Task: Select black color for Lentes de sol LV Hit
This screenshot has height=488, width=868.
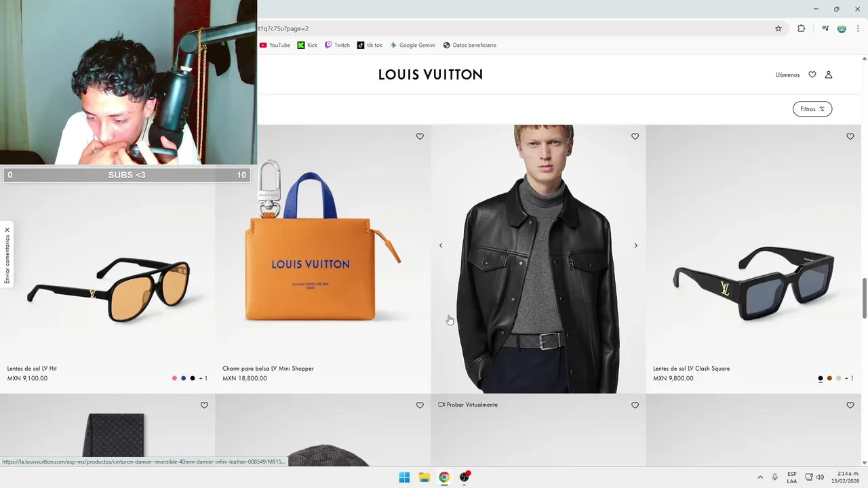Action: tap(193, 378)
